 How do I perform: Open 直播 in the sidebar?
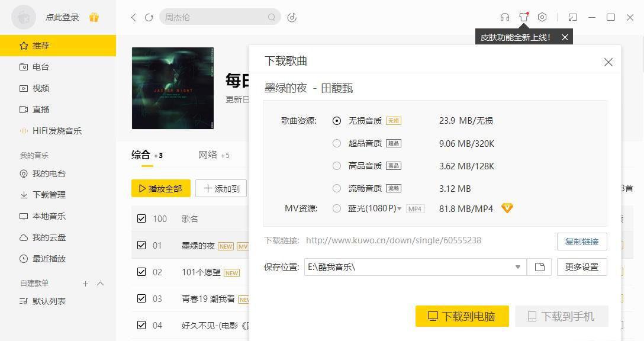[x=58, y=110]
